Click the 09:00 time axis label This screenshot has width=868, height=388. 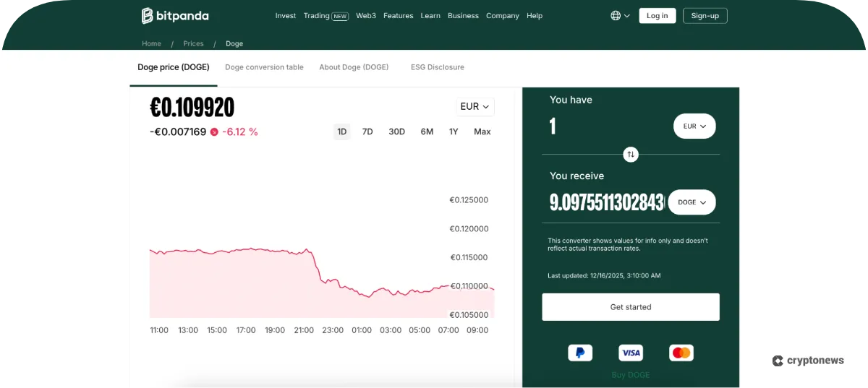[477, 330]
